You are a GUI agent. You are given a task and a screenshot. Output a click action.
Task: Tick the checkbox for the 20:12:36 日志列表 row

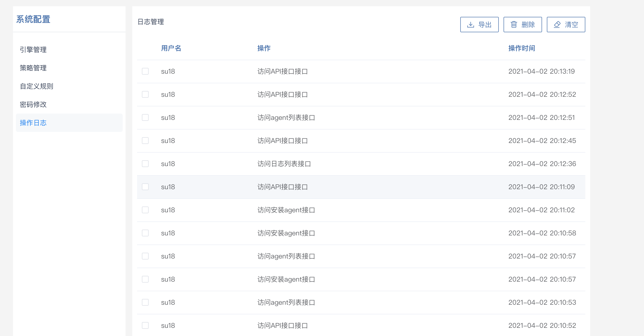coord(145,164)
